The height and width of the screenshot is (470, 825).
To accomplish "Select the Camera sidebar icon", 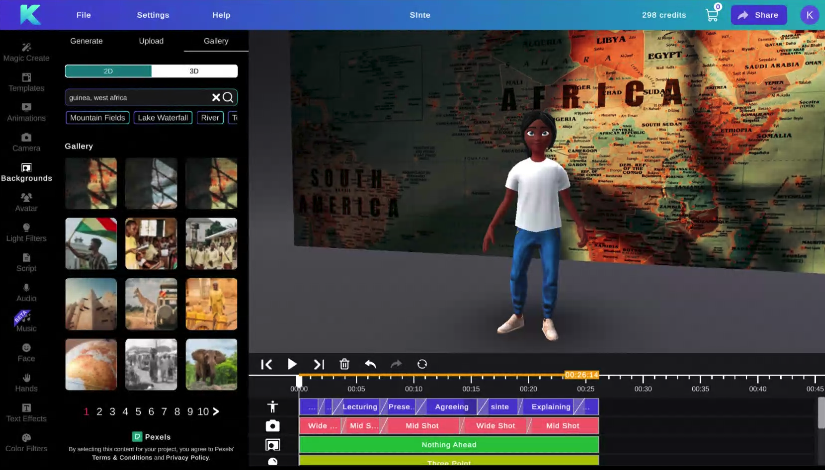I will (26, 142).
